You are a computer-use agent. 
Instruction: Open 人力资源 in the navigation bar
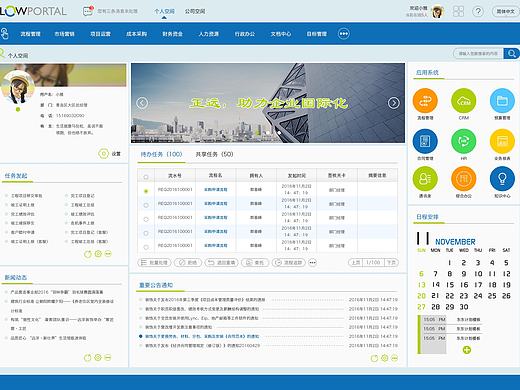pos(209,34)
